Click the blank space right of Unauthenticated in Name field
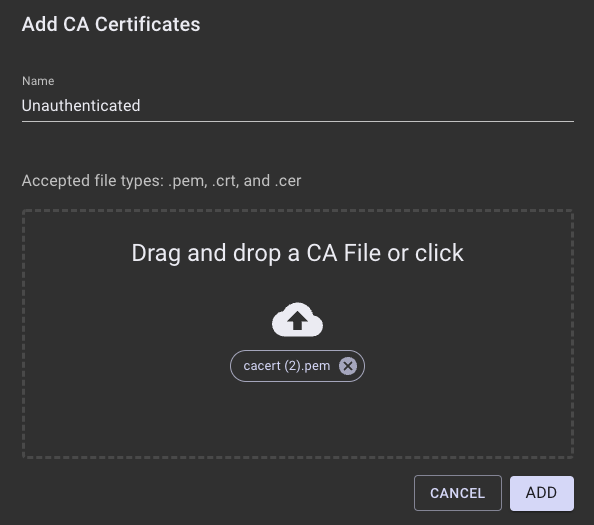 point(356,106)
